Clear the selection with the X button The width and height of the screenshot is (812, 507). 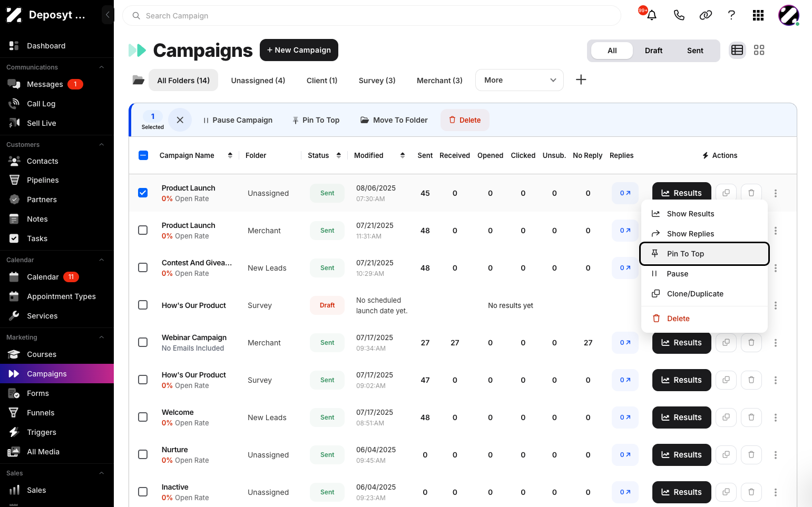180,120
